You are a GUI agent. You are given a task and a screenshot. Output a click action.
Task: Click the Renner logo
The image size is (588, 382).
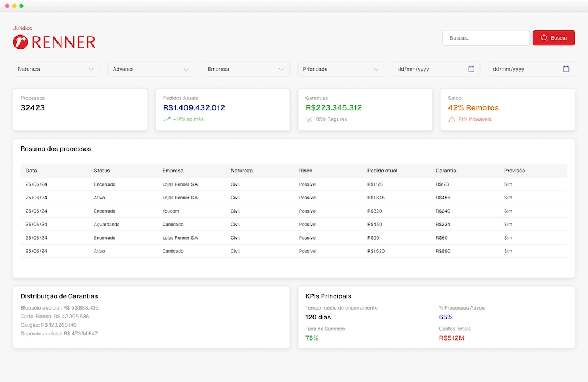54,41
